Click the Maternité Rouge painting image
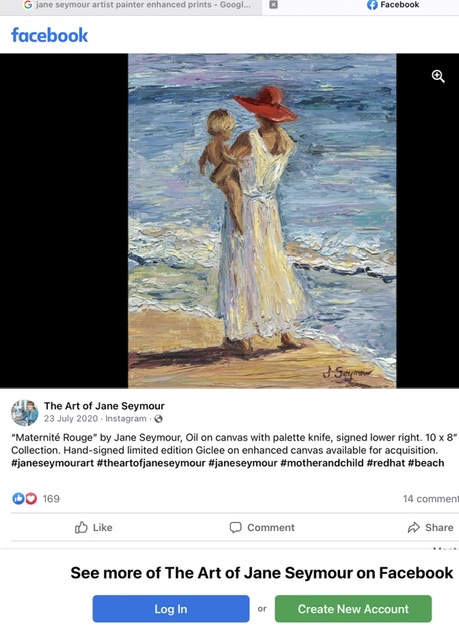Screen dimensions: 459x640 tap(262, 221)
